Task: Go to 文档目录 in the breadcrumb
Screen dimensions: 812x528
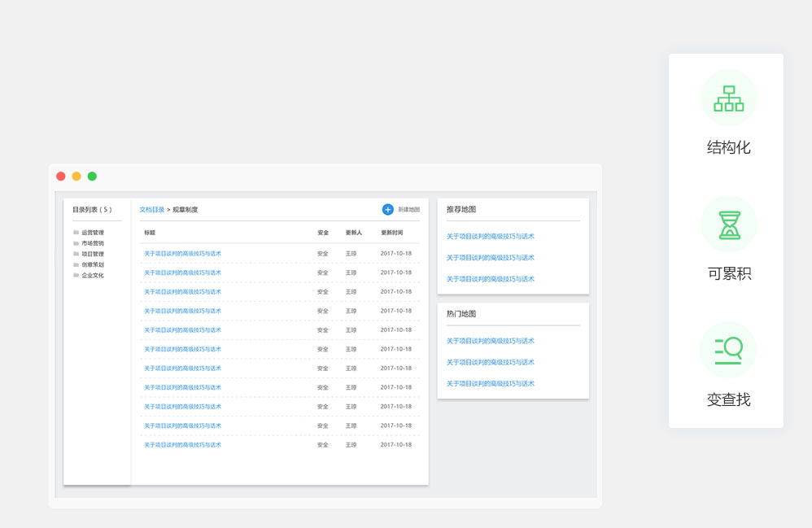Action: (152, 210)
